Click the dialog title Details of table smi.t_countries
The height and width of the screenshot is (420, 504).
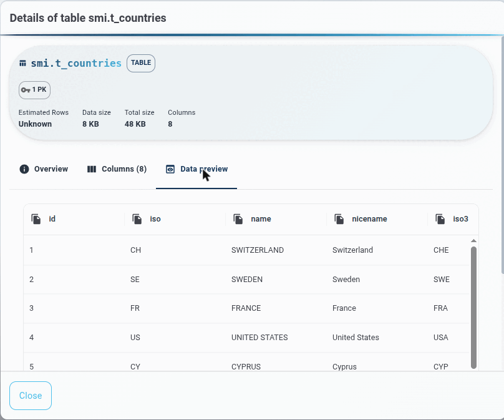[x=88, y=18]
